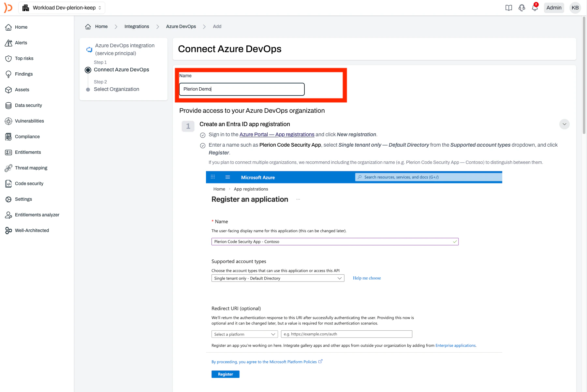
Task: Follow the Azure Portal — App registrations link
Action: pos(277,134)
